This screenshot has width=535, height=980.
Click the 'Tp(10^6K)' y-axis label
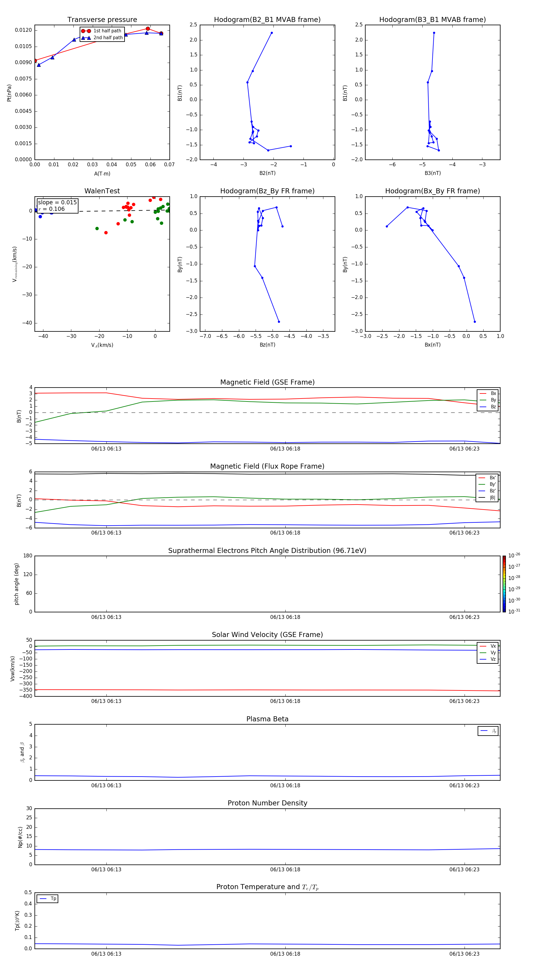tap(17, 921)
